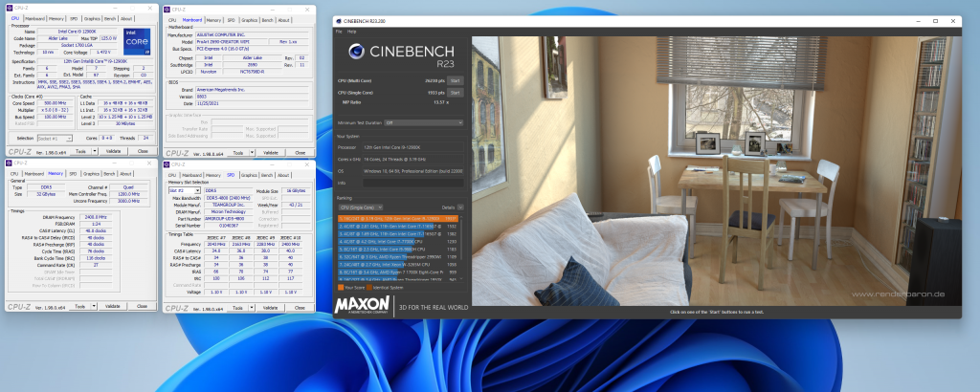Open the Graphics tab in CPU-Z SPD window

coord(248,176)
